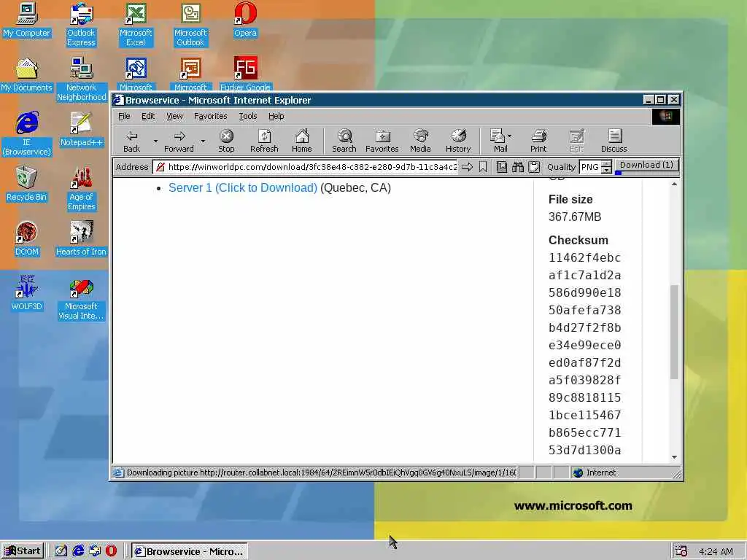
Task: Open the View menu
Action: click(174, 116)
